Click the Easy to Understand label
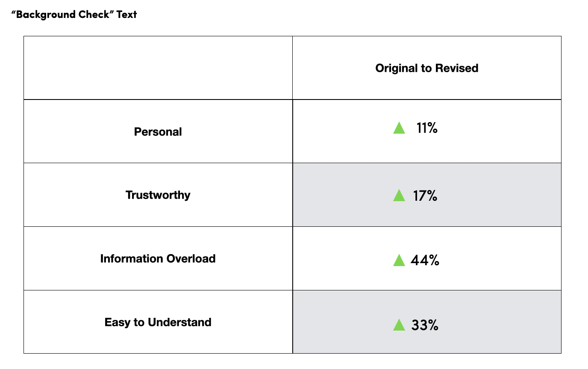 point(158,322)
